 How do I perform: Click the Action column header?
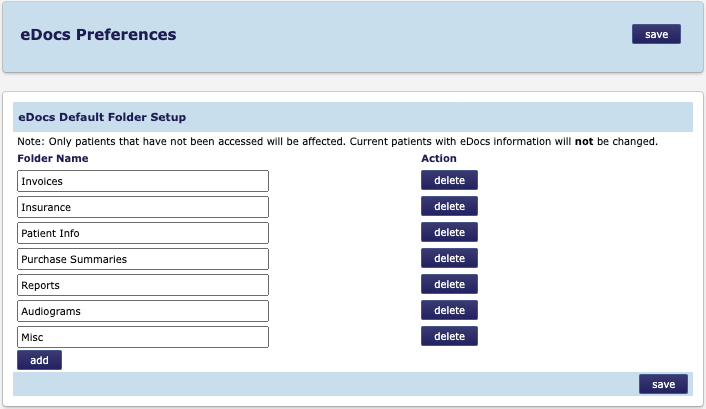(x=439, y=158)
